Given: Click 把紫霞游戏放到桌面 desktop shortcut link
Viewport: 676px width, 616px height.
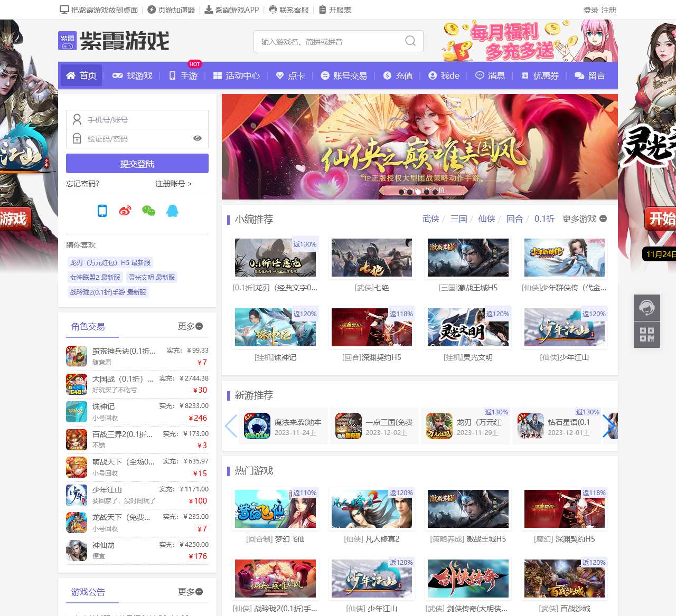Looking at the screenshot, I should 99,10.
